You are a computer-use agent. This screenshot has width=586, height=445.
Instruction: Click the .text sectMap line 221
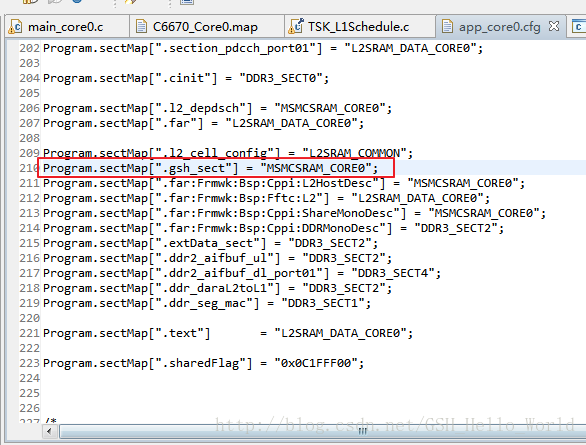point(228,333)
